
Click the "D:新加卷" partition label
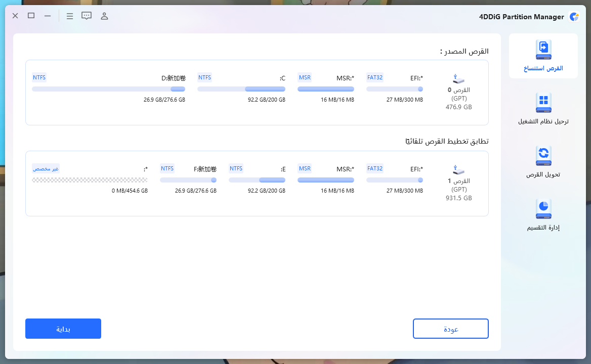[174, 78]
